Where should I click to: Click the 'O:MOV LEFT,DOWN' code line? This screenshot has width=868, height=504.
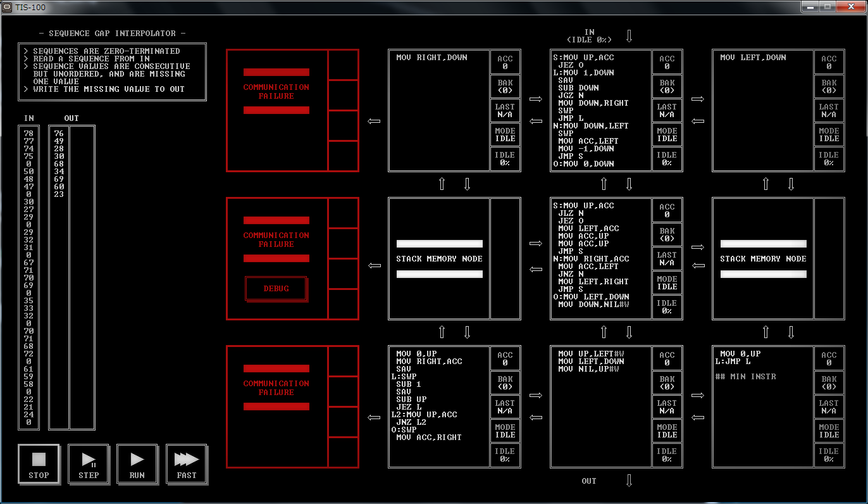[591, 297]
